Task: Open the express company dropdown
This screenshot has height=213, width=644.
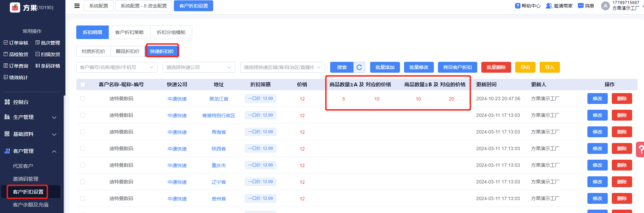Action: point(199,67)
